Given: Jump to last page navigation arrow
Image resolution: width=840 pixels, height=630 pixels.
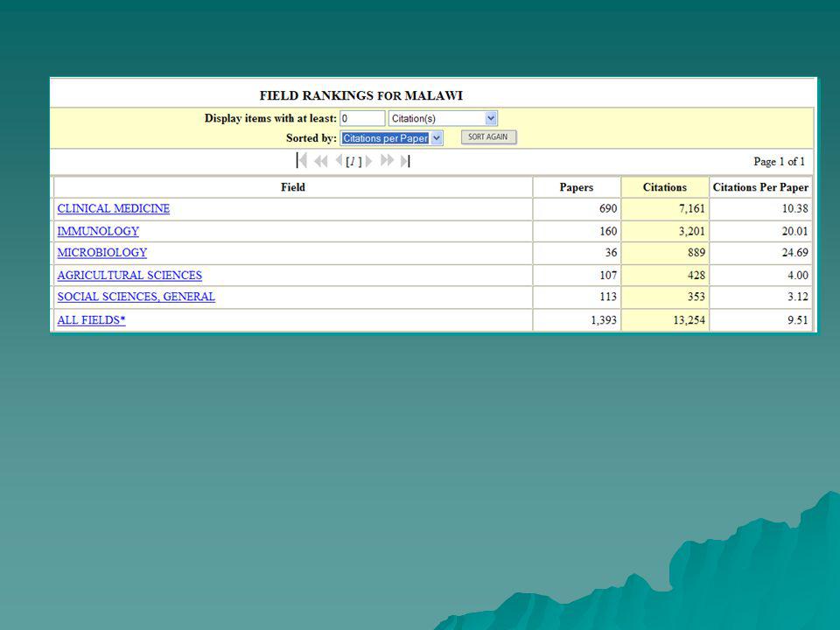Looking at the screenshot, I should 405,161.
